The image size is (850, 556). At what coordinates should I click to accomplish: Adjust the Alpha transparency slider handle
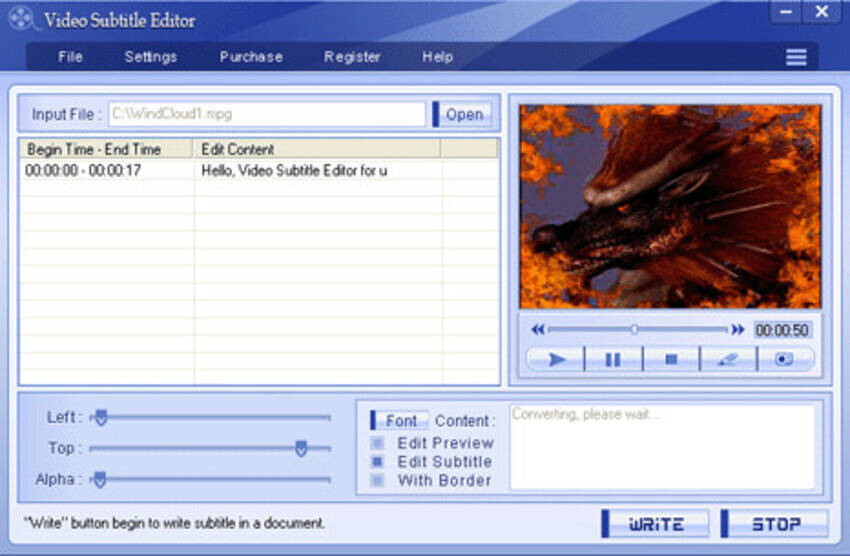tap(99, 479)
